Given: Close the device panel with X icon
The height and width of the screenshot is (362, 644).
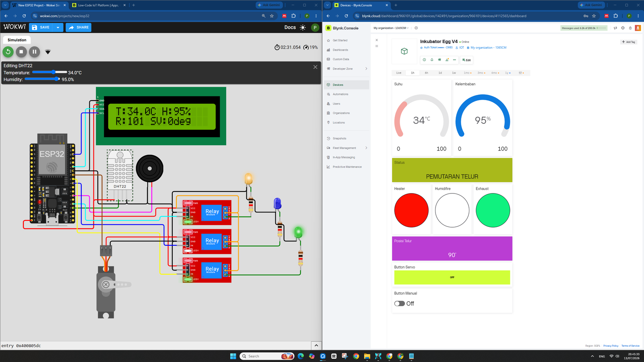Looking at the screenshot, I should pos(377,40).
